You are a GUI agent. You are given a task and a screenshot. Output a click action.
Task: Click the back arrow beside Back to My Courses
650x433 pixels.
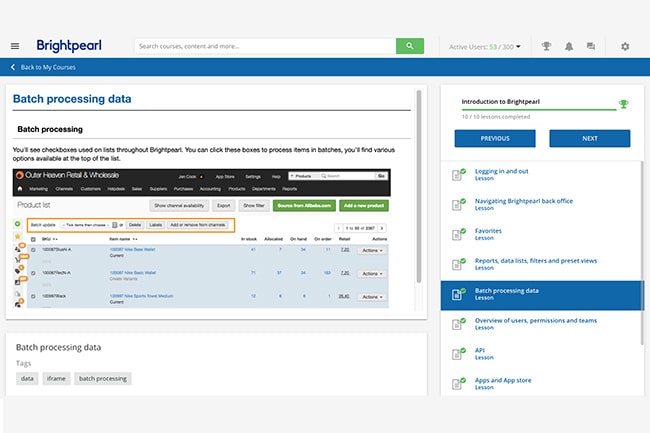click(13, 67)
